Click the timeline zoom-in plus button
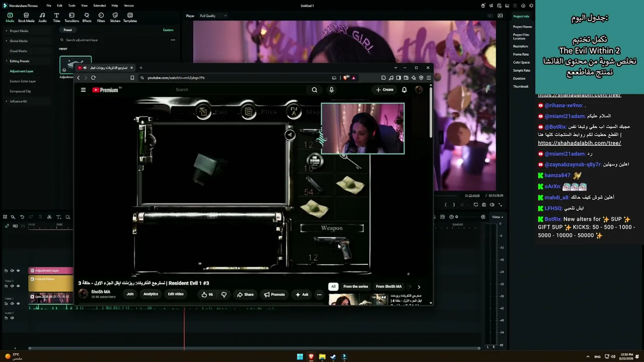 483,217
